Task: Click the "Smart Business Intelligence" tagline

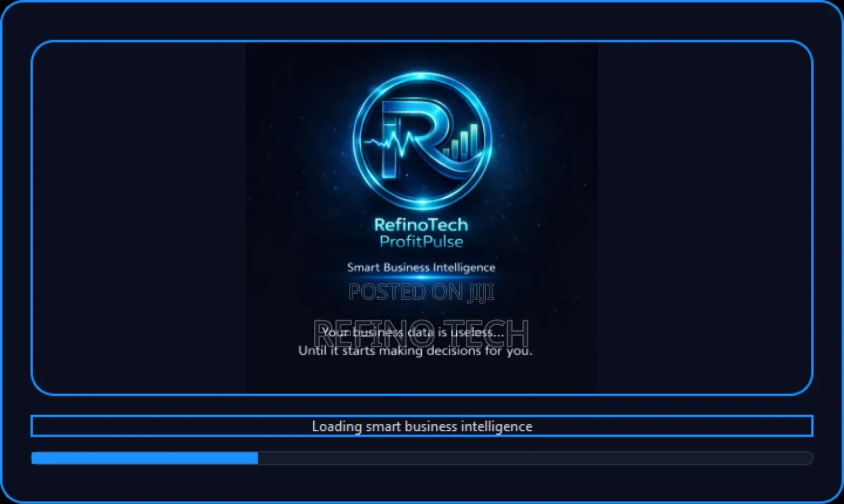Action: [x=421, y=267]
